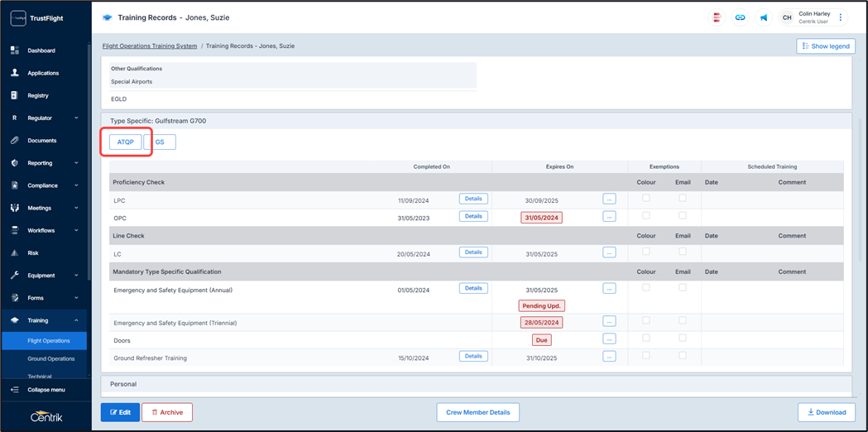Screen dimensions: 868x432
Task: Enable the Colour exemption checkbox for Doors
Action: pos(646,338)
